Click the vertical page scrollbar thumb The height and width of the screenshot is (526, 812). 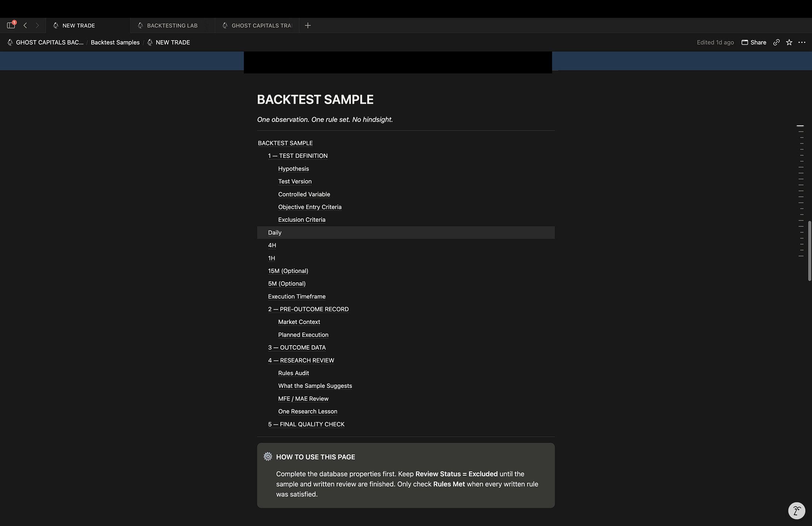click(x=809, y=251)
